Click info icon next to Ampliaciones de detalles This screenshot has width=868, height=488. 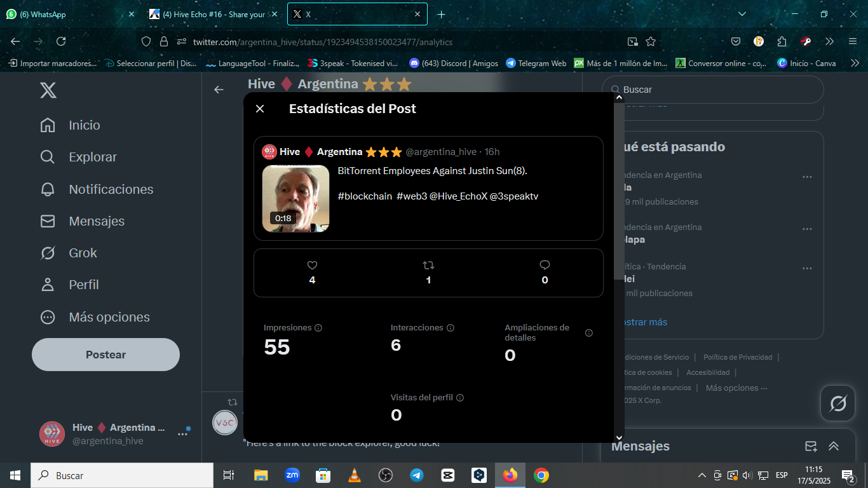pos(589,333)
